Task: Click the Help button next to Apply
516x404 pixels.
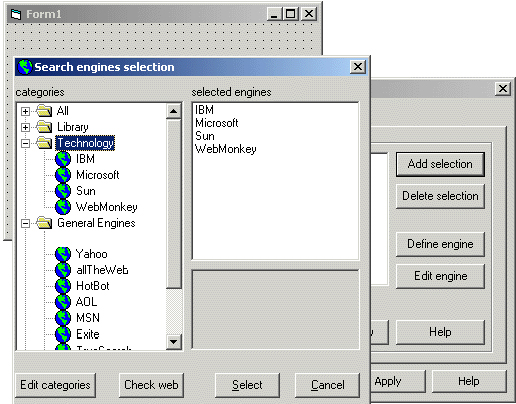Action: click(x=469, y=381)
